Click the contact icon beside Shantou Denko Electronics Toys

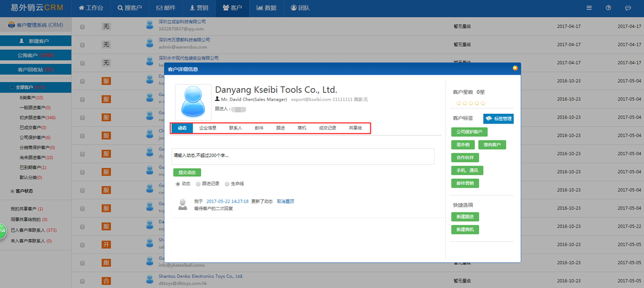[150, 279]
